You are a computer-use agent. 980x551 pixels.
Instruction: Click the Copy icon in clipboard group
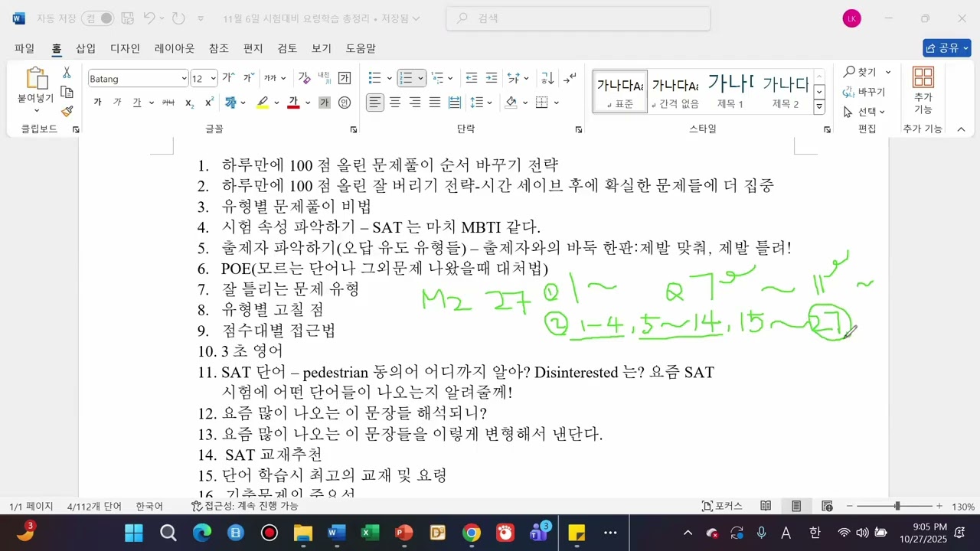(x=67, y=92)
